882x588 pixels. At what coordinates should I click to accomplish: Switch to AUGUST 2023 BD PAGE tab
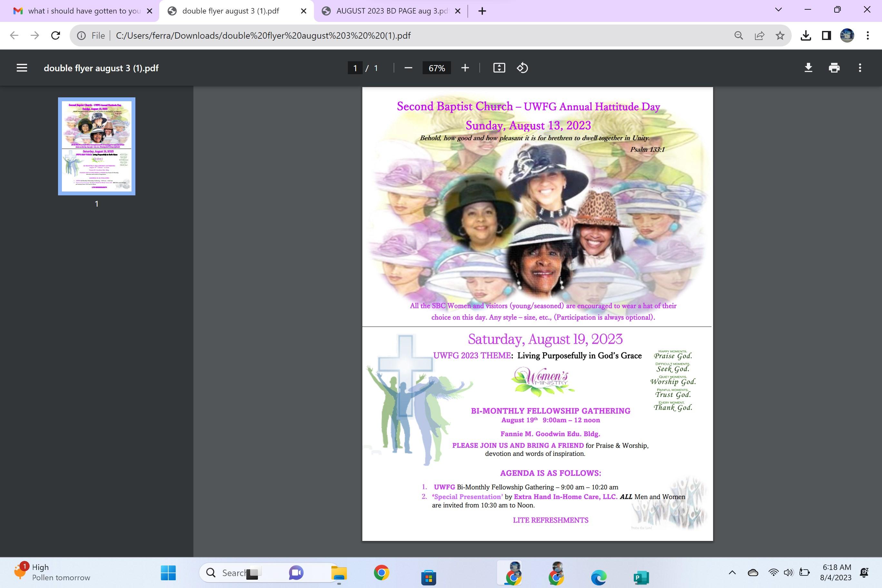point(390,11)
